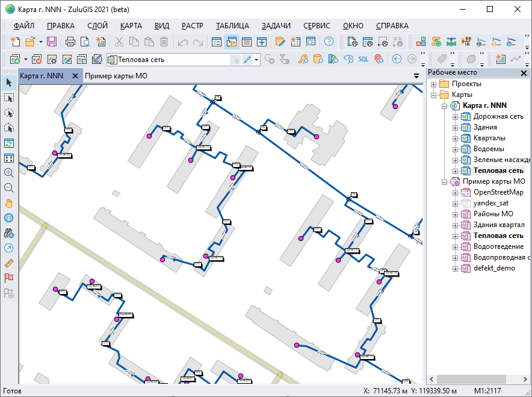Select the Zoom In magnifier tool

pyautogui.click(x=9, y=172)
